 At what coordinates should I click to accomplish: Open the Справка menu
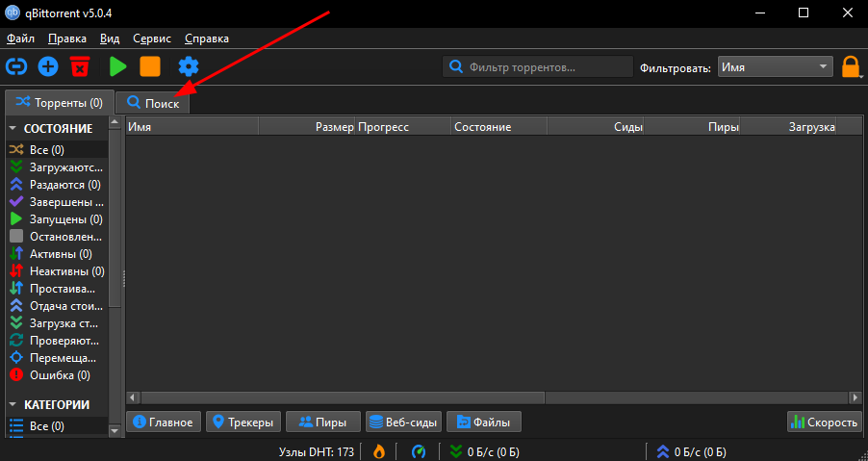click(207, 38)
